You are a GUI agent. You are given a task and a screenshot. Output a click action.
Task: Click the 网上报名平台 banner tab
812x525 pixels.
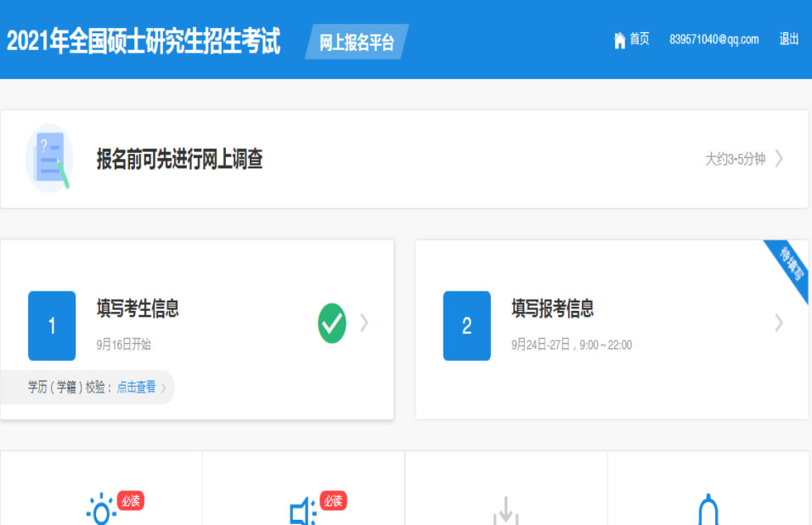coord(357,42)
